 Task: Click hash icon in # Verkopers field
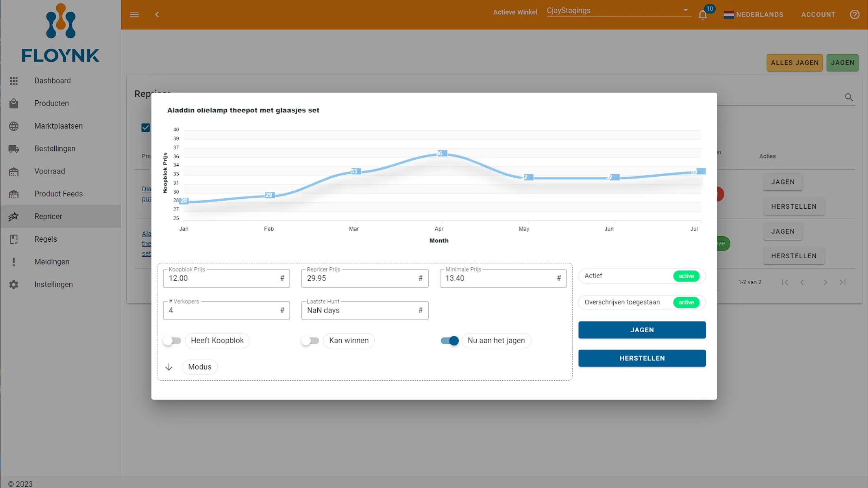click(282, 310)
